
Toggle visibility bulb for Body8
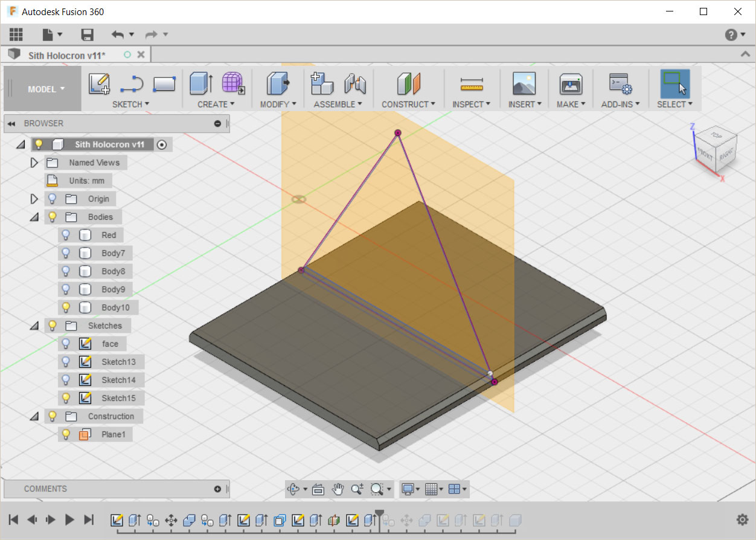coord(66,271)
